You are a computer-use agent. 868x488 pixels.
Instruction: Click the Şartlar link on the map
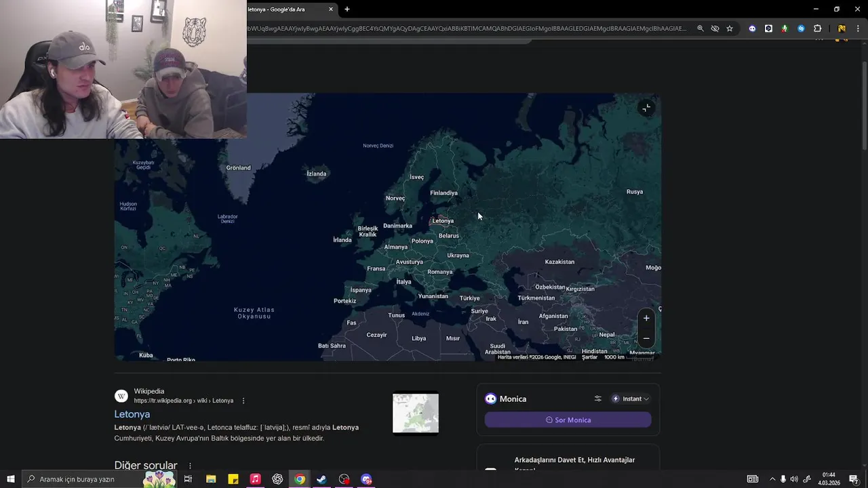[x=590, y=357]
